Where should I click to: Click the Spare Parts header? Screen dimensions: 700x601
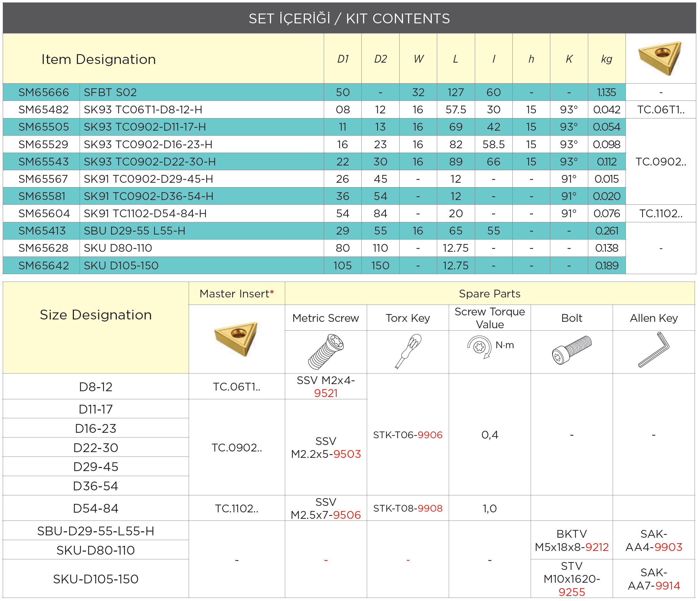(490, 293)
